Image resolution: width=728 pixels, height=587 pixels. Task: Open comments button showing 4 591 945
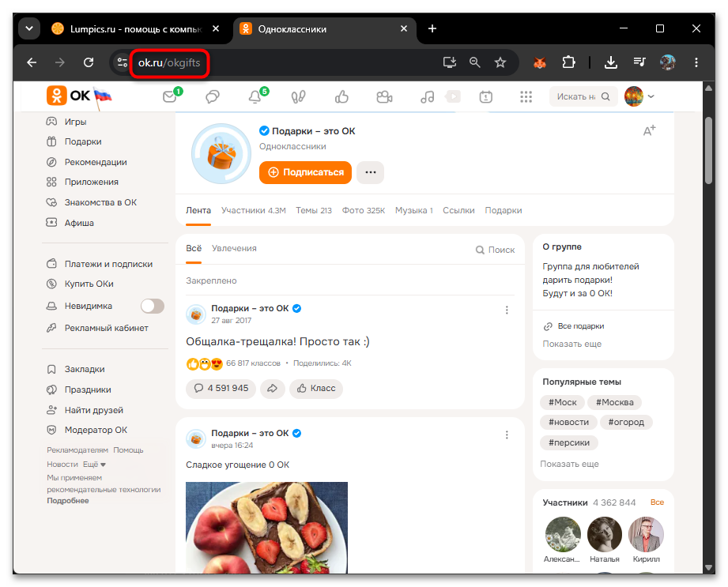tap(221, 389)
